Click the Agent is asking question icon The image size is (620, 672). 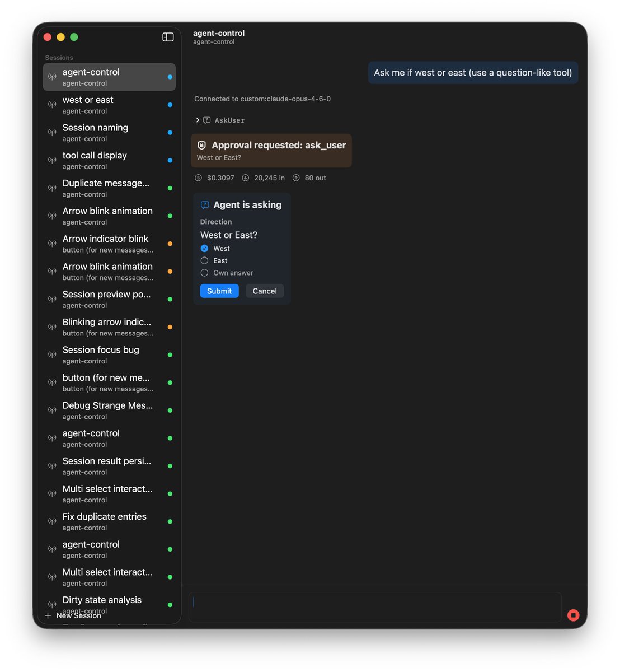[x=205, y=205]
